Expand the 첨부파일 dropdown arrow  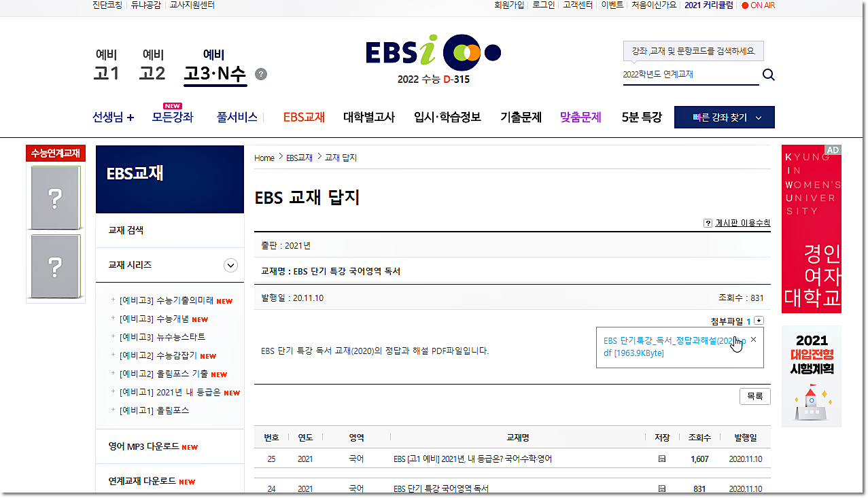759,321
